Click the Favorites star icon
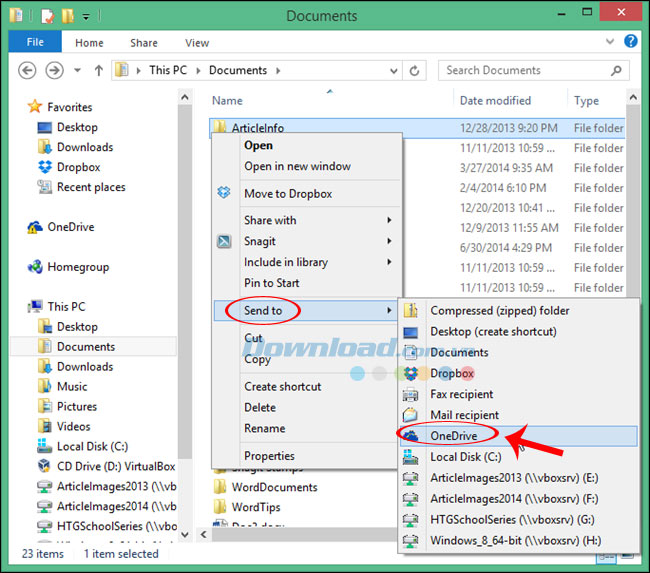The height and width of the screenshot is (573, 650). [x=35, y=107]
